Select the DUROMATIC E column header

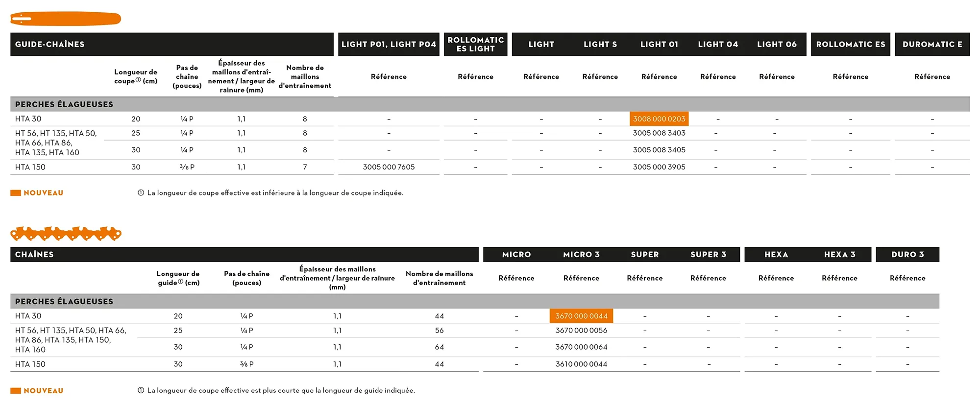pyautogui.click(x=932, y=44)
